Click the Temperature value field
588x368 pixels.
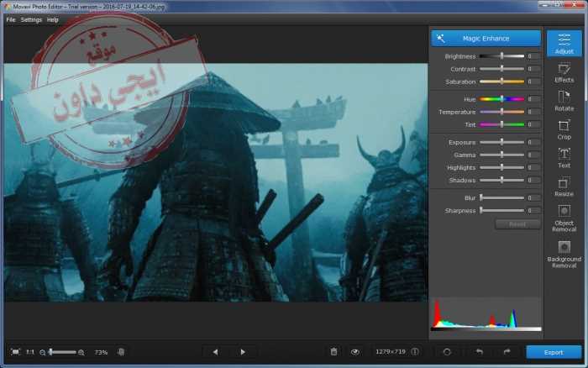tap(533, 112)
